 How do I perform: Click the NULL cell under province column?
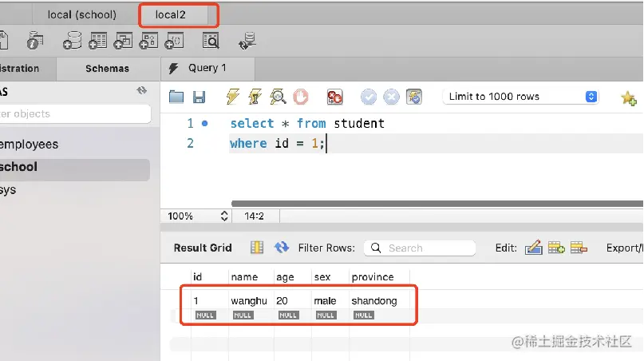point(363,315)
